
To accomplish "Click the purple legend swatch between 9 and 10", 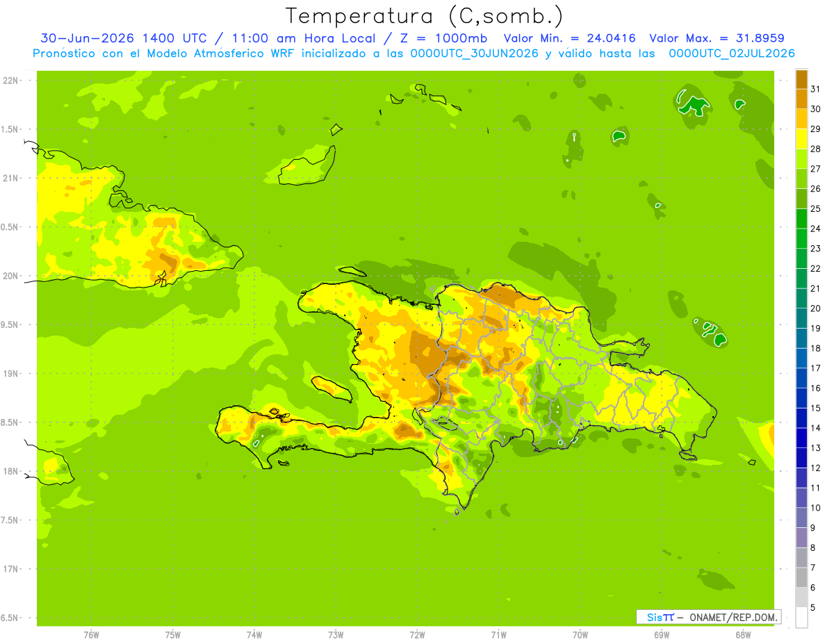I will pos(801,518).
